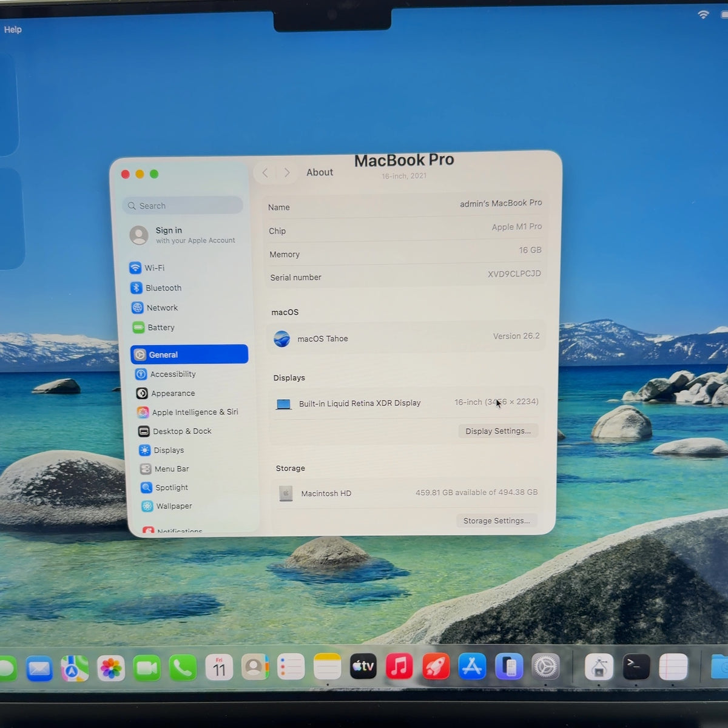Open Contacts from the Dock
Viewport: 728px width, 728px height.
[x=255, y=667]
